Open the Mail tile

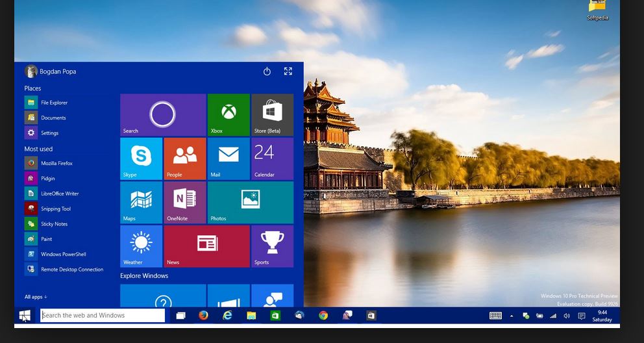click(229, 159)
